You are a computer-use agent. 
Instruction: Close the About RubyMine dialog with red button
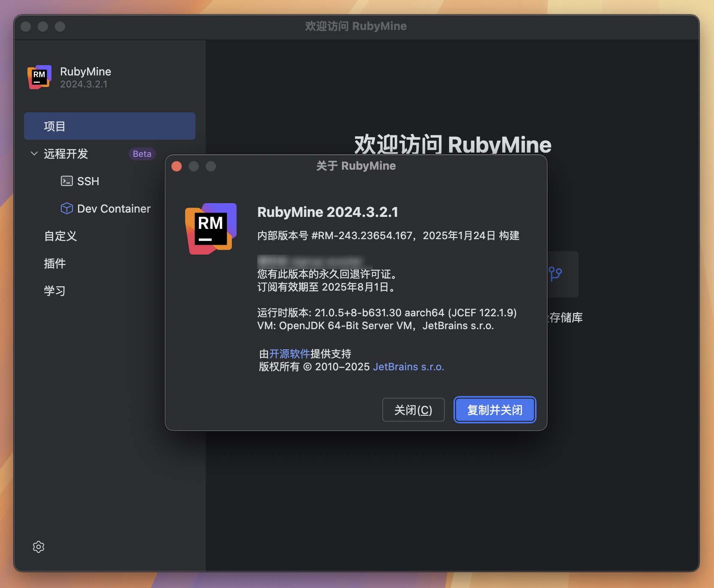[x=177, y=166]
